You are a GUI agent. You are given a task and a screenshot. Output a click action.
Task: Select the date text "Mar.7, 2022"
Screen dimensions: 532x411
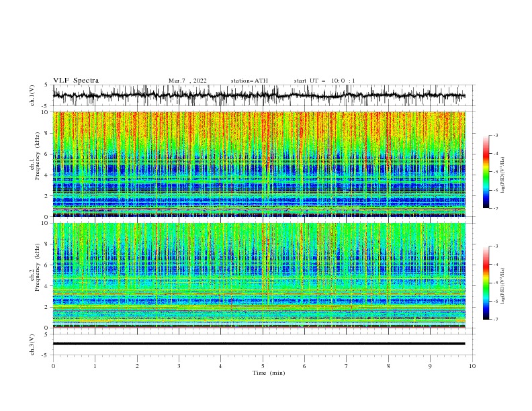click(187, 81)
